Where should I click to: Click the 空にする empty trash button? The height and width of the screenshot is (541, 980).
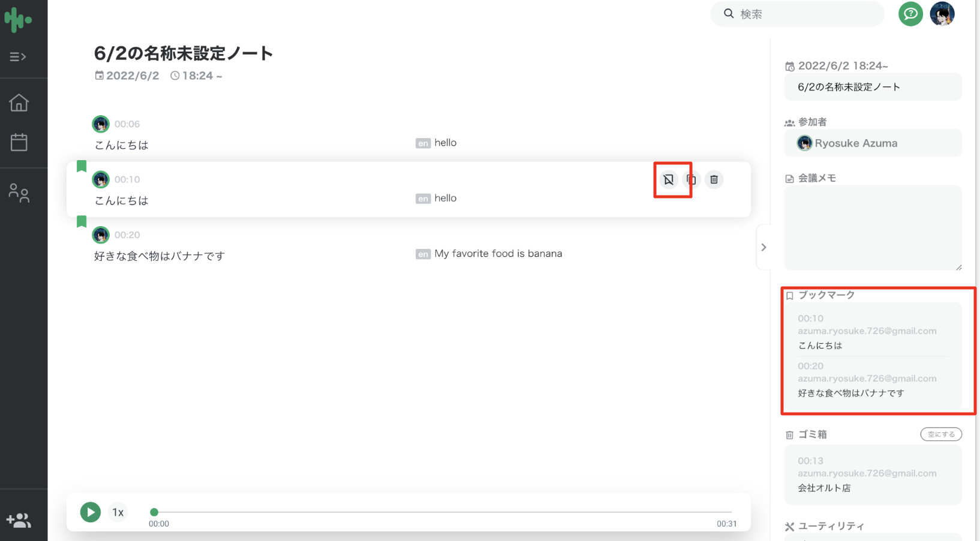point(941,434)
